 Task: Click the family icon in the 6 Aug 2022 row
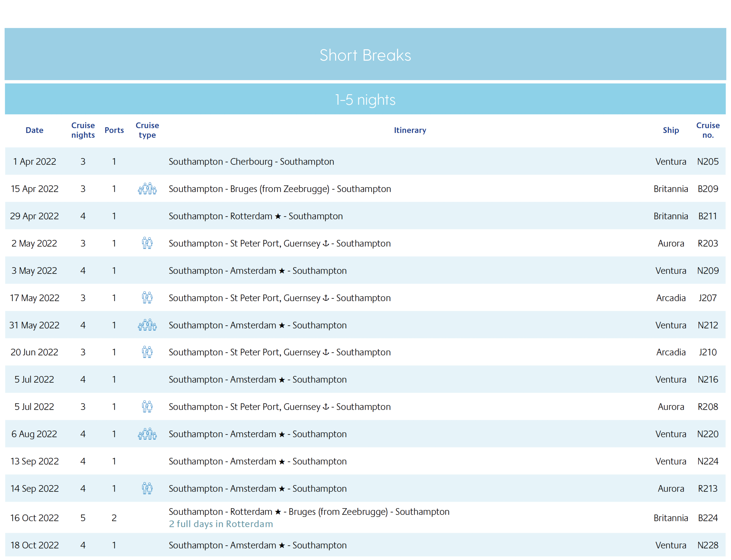147,434
